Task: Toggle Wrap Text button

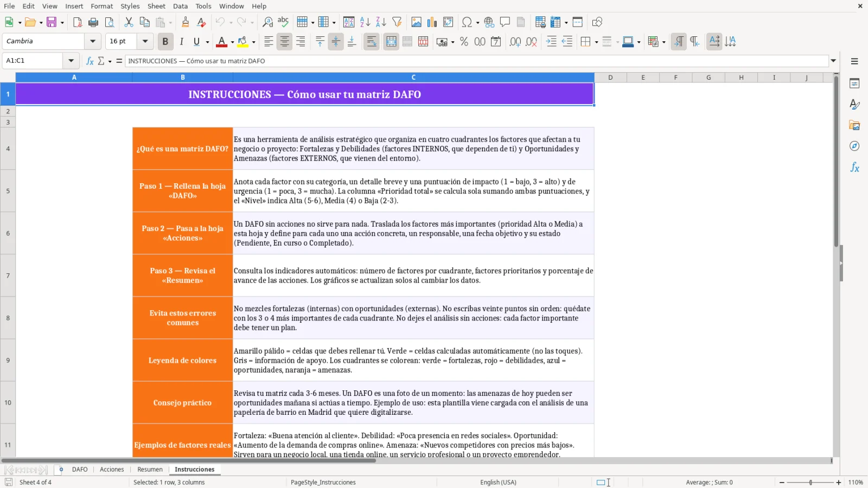Action: pos(372,42)
